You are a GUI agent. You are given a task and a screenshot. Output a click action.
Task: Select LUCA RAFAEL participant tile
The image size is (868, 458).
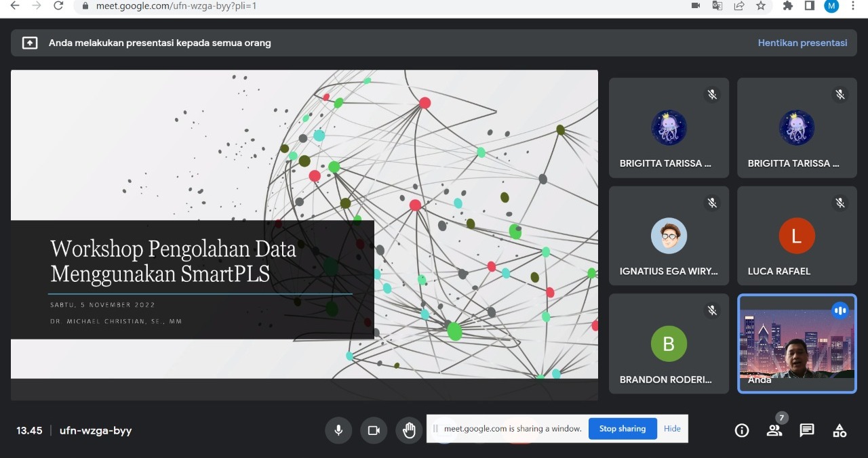pos(797,236)
